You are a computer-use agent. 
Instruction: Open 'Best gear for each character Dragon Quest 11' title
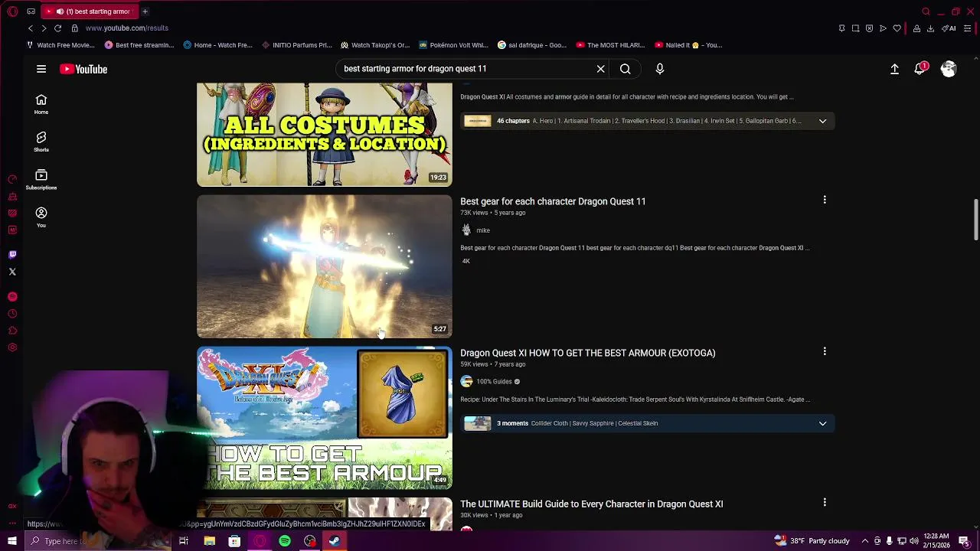pos(553,201)
